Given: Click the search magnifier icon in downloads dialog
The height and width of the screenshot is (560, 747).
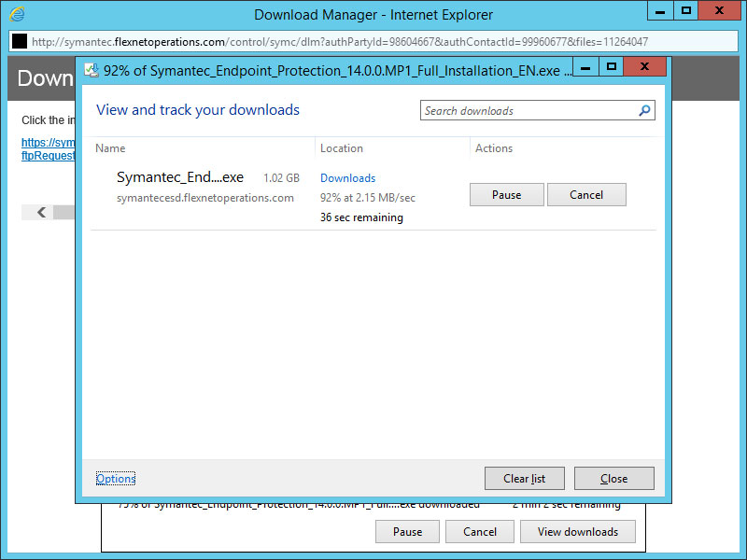Looking at the screenshot, I should click(x=644, y=110).
